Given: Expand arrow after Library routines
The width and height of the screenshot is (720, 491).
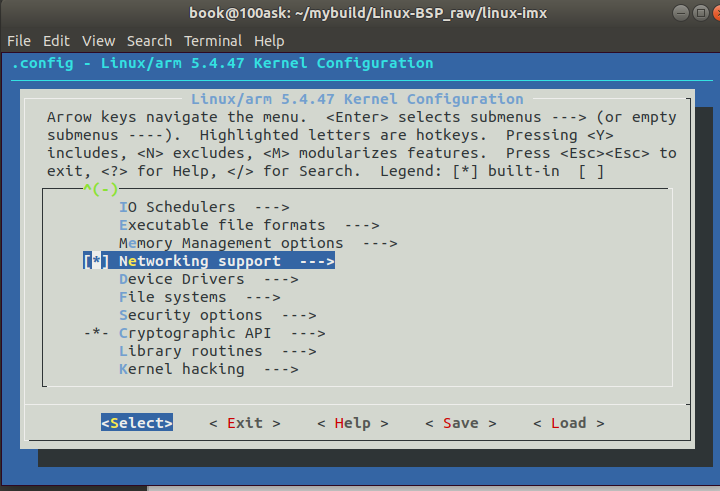Looking at the screenshot, I should (x=299, y=351).
